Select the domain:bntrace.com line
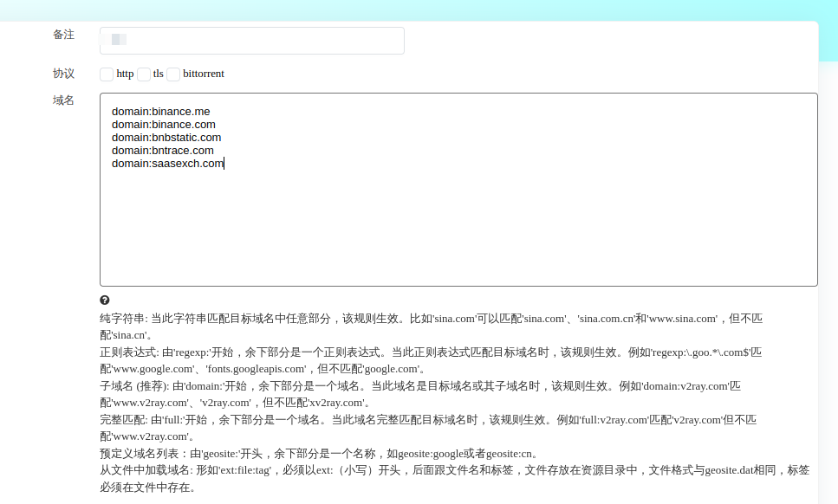Image resolution: width=838 pixels, height=504 pixels. point(162,151)
